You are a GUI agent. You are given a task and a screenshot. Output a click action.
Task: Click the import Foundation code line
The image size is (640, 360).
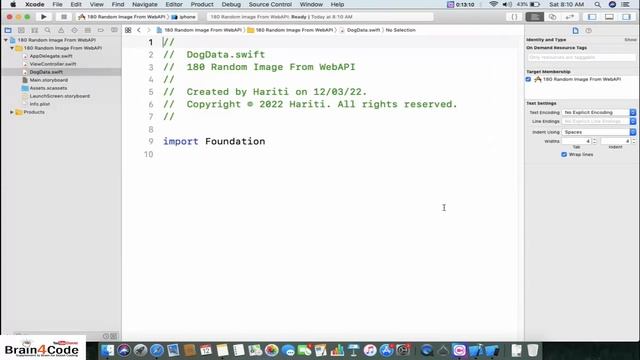[214, 142]
